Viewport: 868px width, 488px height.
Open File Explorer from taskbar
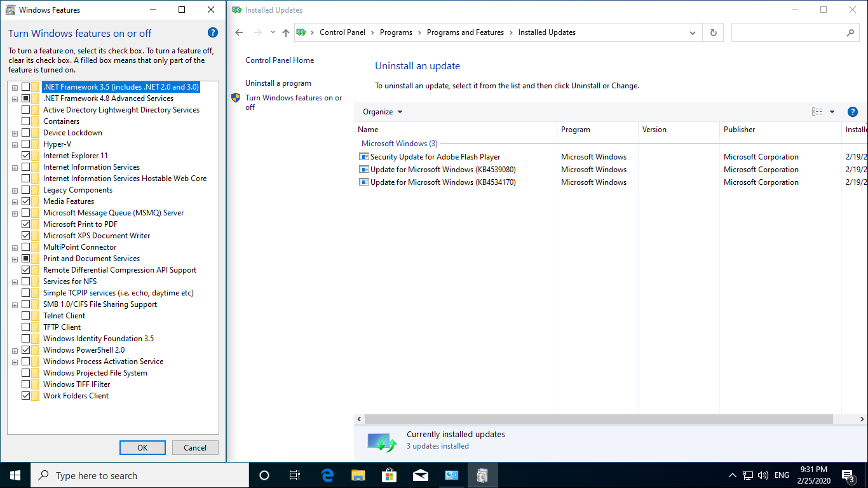point(358,475)
